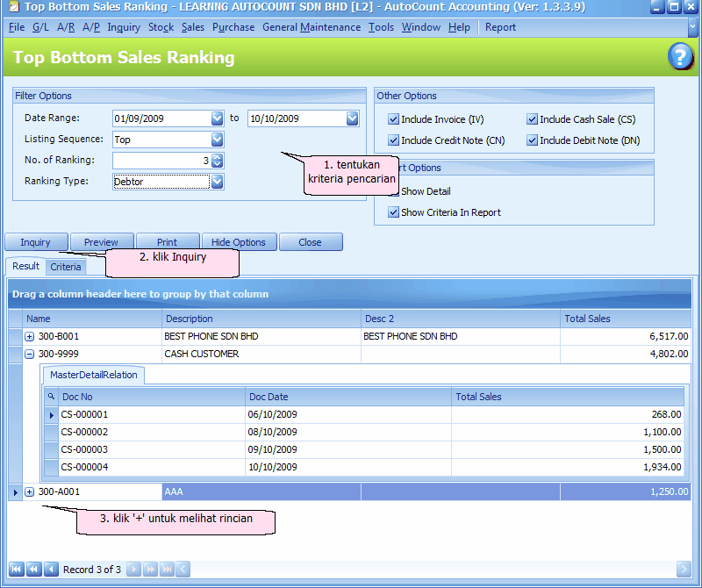Click the Inquiry button

pos(36,242)
